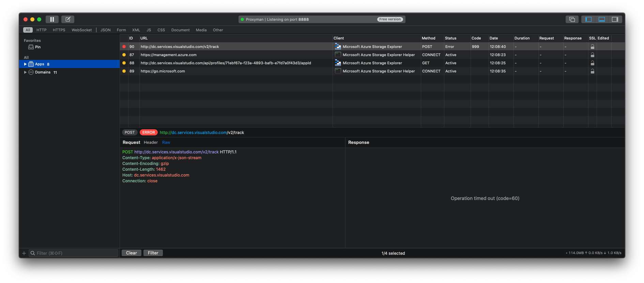Click the SSL lock icon for request 87
644x283 pixels.
(593, 55)
